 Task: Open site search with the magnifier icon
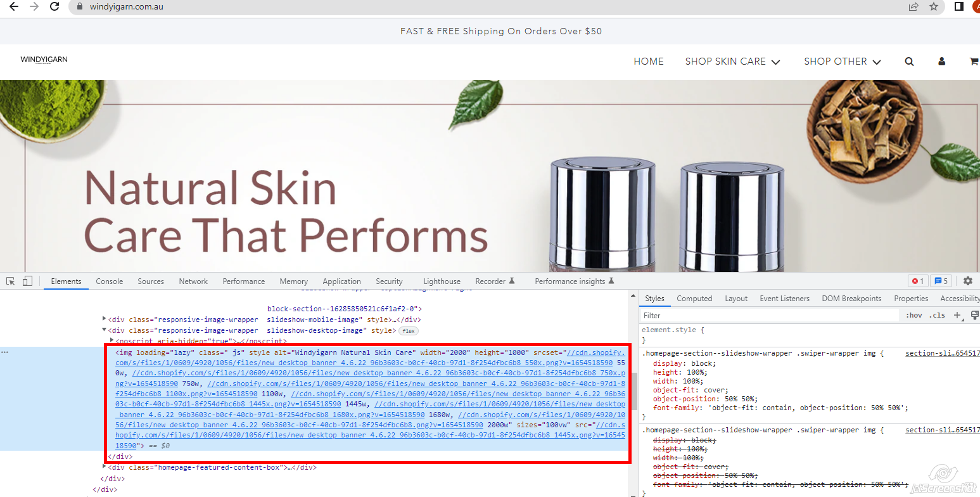pos(910,61)
